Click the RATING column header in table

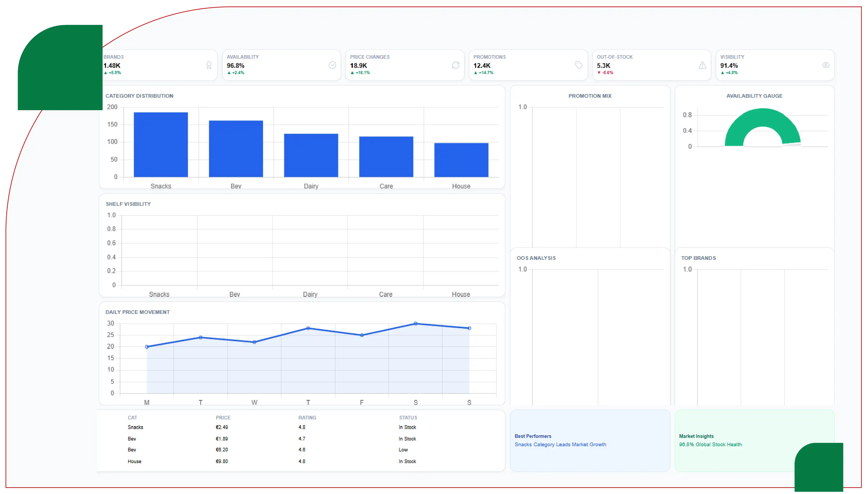click(307, 418)
